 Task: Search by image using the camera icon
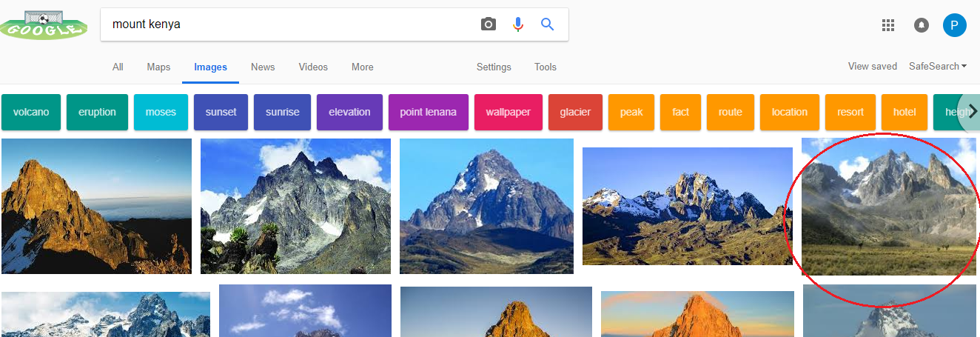click(x=489, y=24)
